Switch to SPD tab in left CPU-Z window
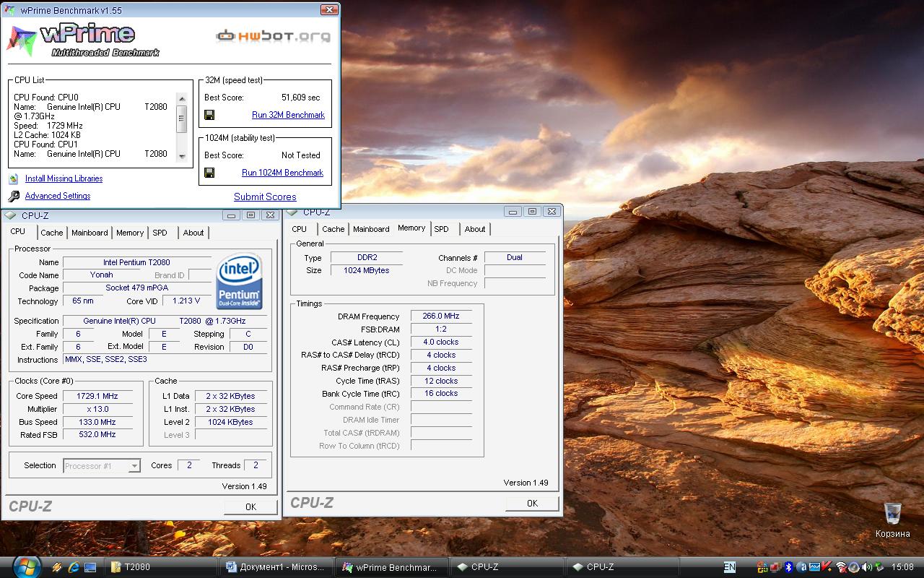This screenshot has width=924, height=578. pyautogui.click(x=160, y=233)
